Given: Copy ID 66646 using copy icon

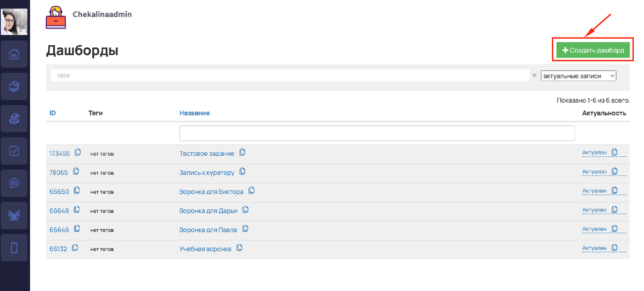Looking at the screenshot, I should coord(77,229).
